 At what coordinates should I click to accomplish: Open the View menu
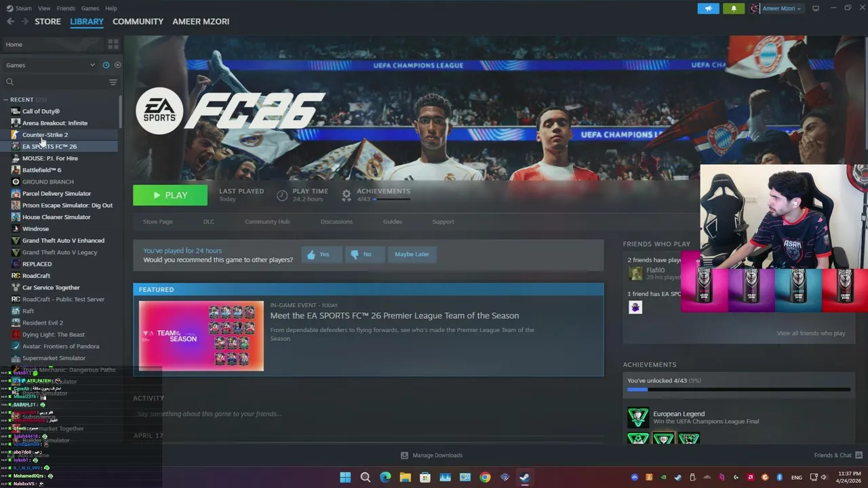[44, 8]
